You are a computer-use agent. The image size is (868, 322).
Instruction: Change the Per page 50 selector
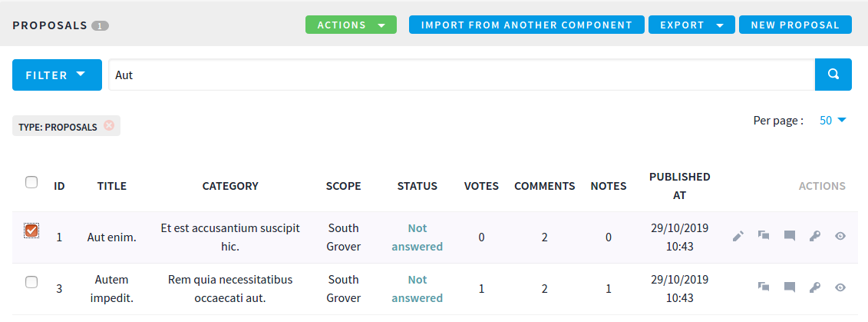click(833, 120)
